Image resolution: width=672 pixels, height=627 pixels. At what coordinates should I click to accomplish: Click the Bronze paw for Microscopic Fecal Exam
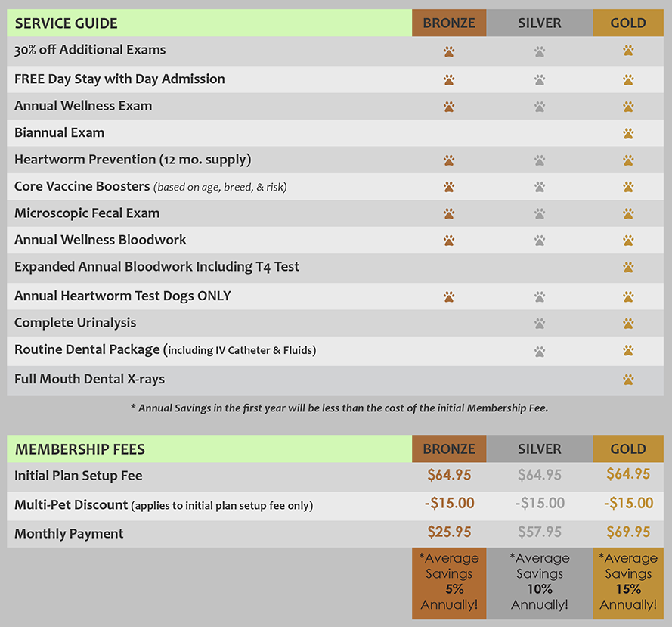coord(449,213)
